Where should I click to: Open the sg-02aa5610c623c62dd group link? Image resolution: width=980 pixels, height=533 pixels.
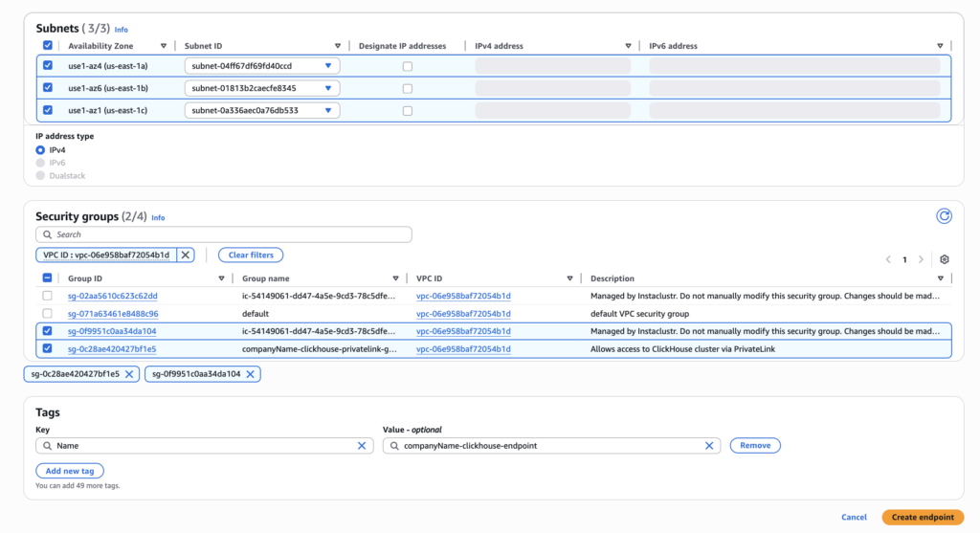(112, 297)
